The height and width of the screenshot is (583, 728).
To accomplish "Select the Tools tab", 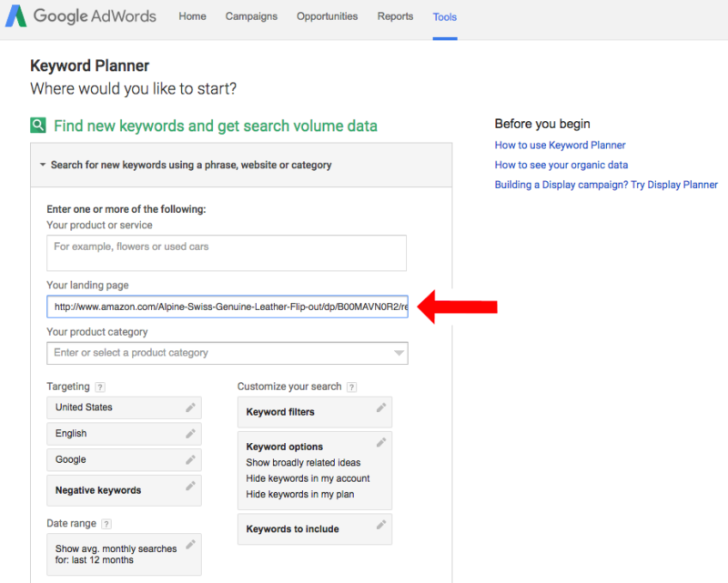I will 445,17.
